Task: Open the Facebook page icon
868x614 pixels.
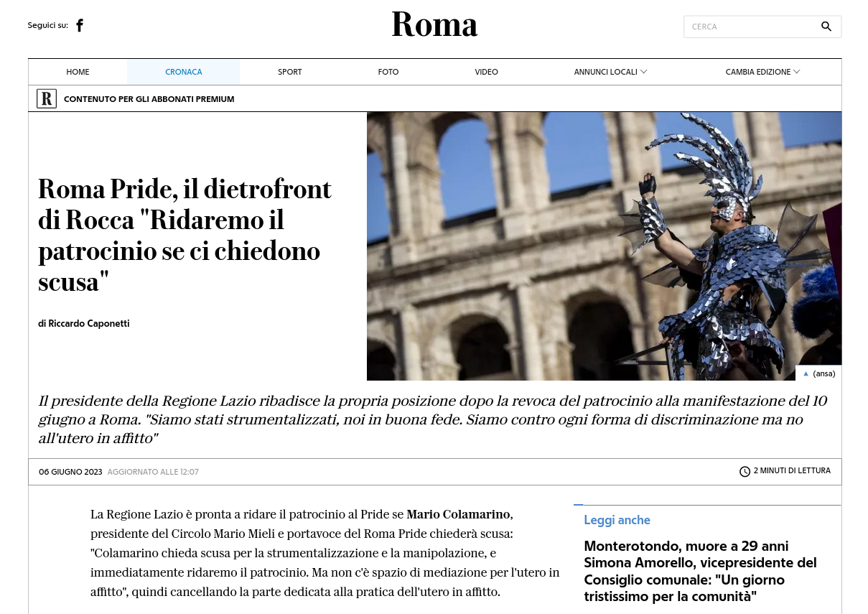Action: [80, 26]
